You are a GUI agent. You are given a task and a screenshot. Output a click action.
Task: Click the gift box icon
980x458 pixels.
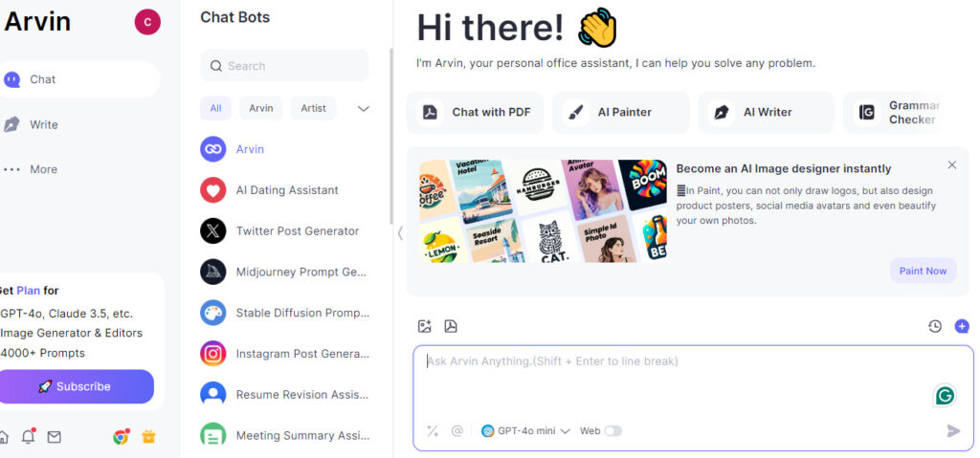click(148, 437)
